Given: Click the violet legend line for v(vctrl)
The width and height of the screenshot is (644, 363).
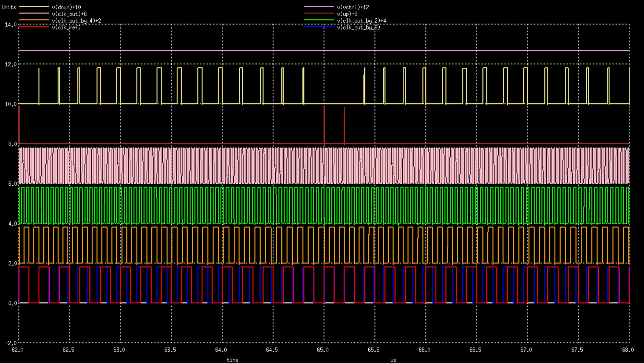Looking at the screenshot, I should (319, 6).
